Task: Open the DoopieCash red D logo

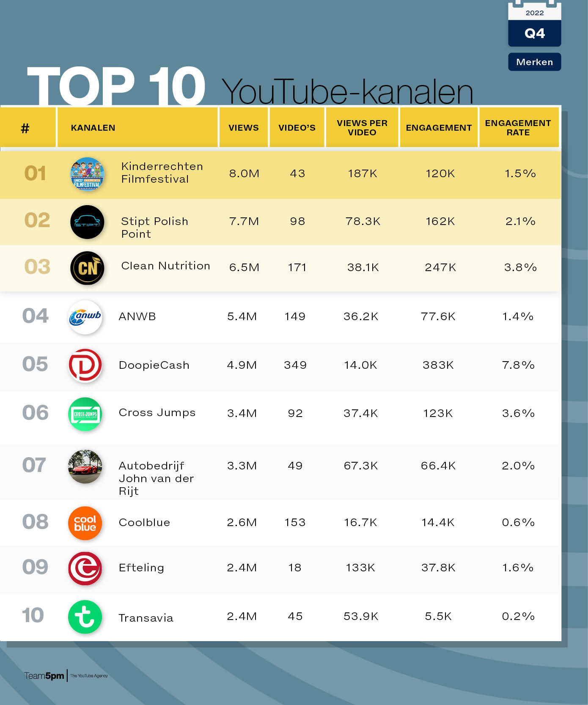Action: coord(85,365)
